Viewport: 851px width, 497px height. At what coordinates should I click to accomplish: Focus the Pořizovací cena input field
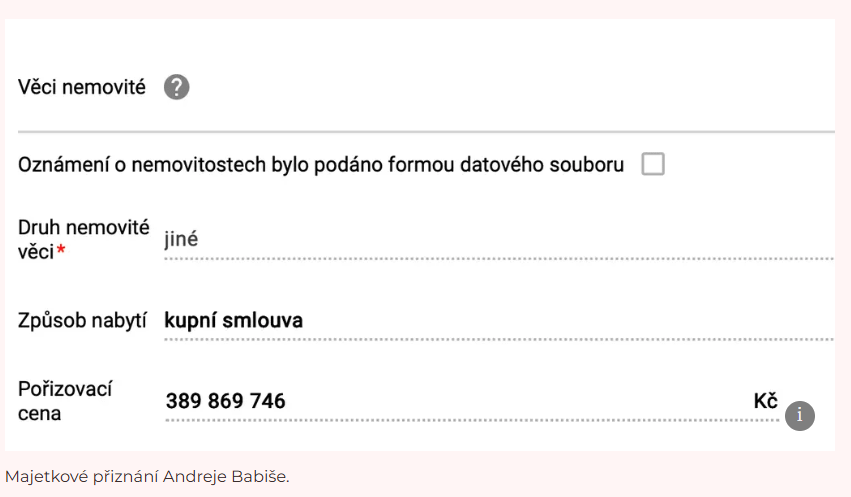(x=472, y=402)
